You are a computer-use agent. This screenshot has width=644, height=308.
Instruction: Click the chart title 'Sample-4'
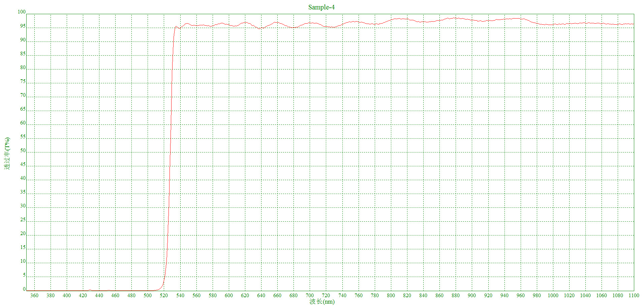pyautogui.click(x=321, y=7)
